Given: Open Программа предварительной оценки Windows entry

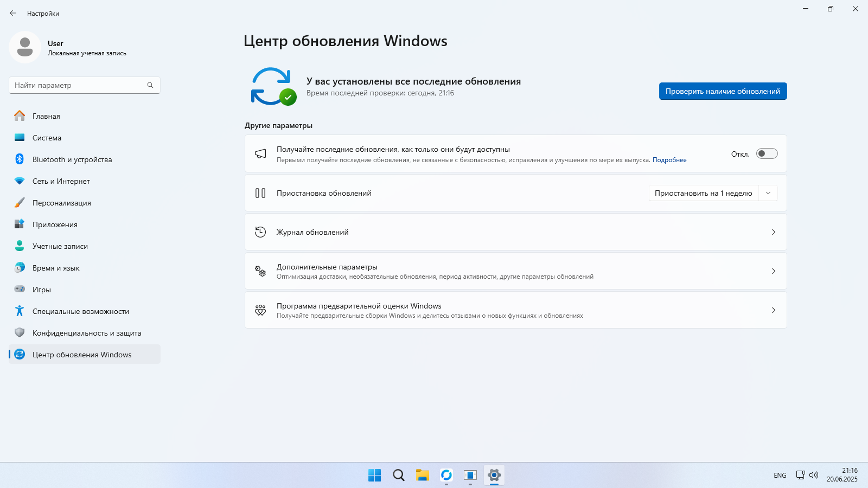Looking at the screenshot, I should pos(515,310).
